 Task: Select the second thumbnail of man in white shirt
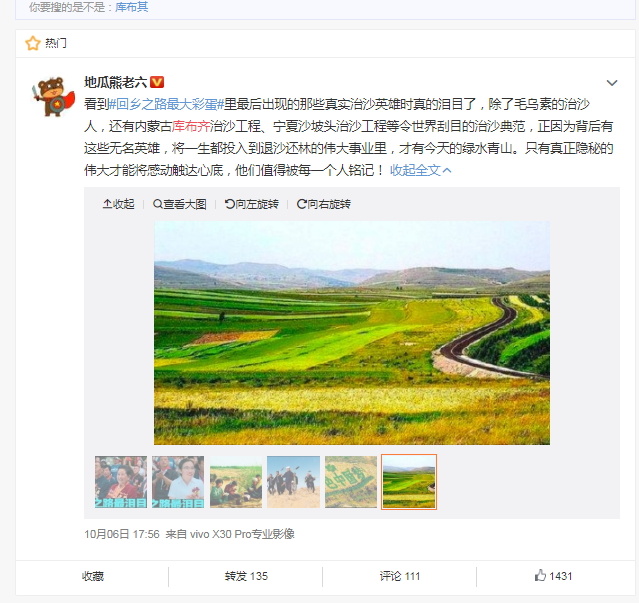178,482
